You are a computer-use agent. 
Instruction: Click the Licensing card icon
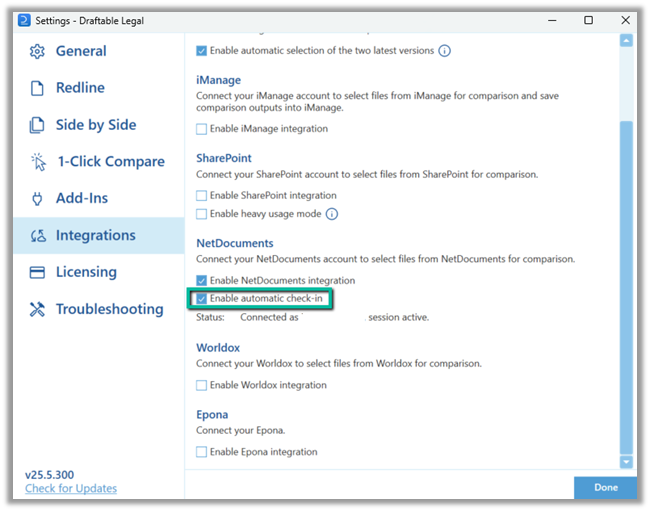[37, 272]
